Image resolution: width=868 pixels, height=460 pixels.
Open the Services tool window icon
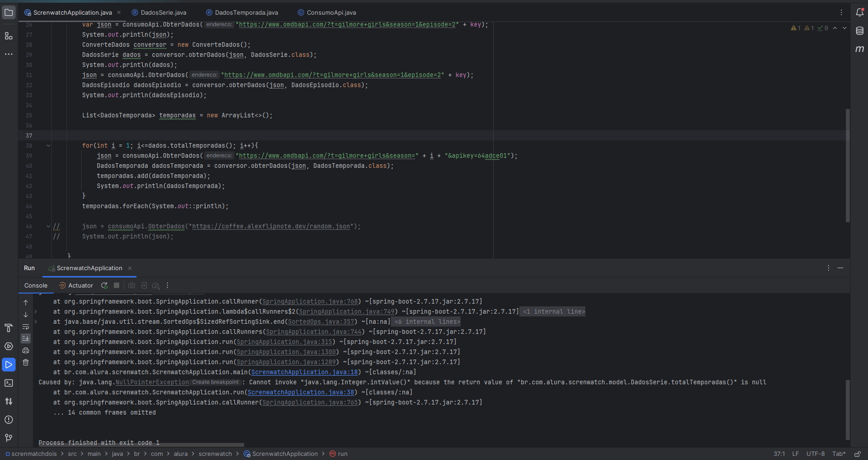click(x=9, y=346)
